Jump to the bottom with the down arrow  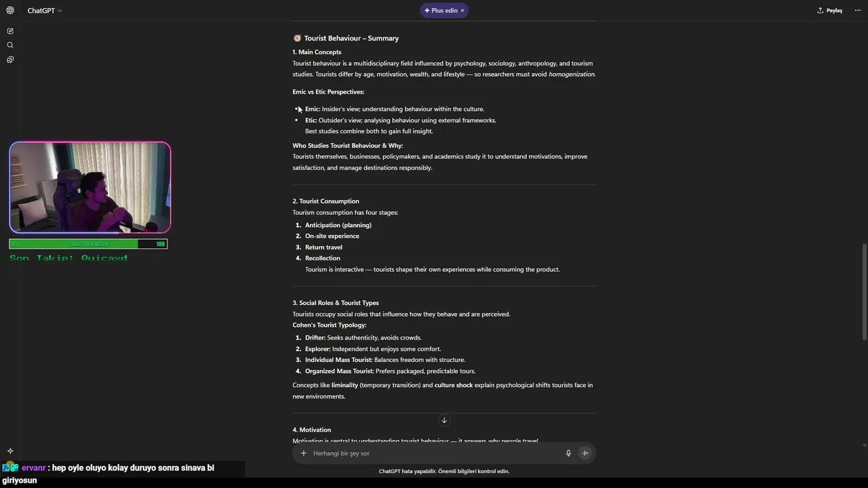click(x=444, y=420)
